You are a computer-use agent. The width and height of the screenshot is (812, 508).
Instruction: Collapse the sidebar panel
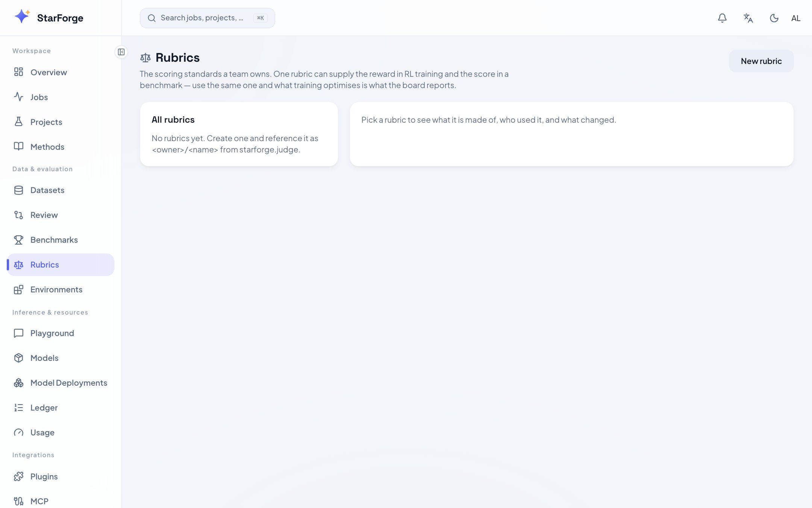point(121,52)
